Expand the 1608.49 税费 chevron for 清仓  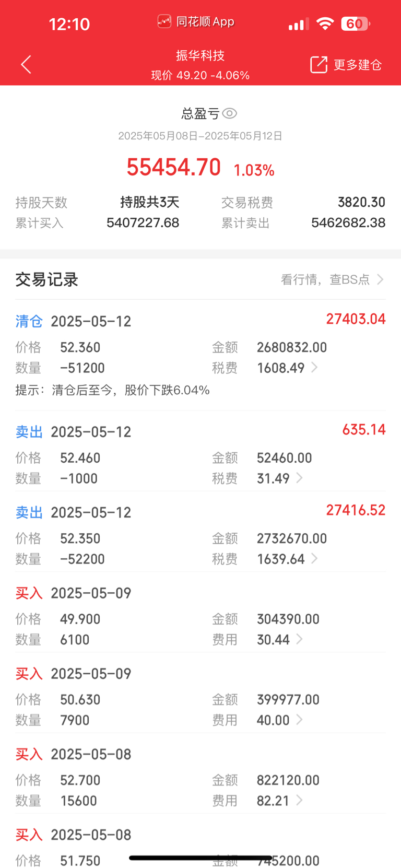pos(314,368)
